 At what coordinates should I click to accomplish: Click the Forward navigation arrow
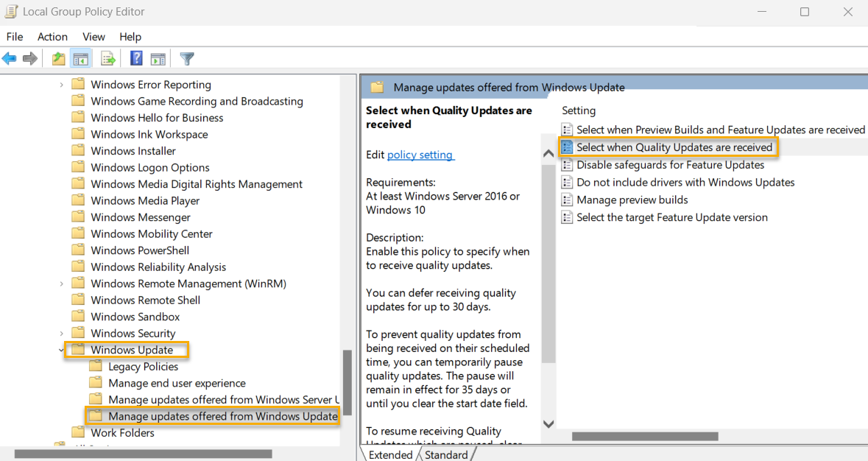click(29, 58)
